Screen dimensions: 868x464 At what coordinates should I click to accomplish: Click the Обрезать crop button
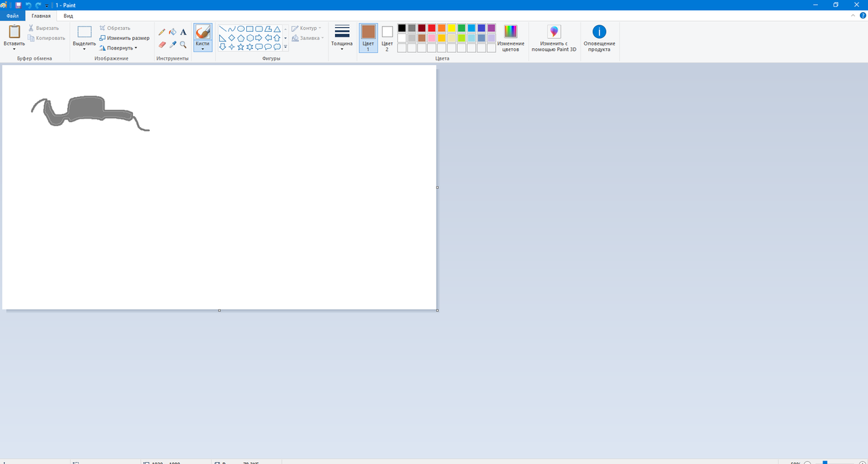pos(115,28)
